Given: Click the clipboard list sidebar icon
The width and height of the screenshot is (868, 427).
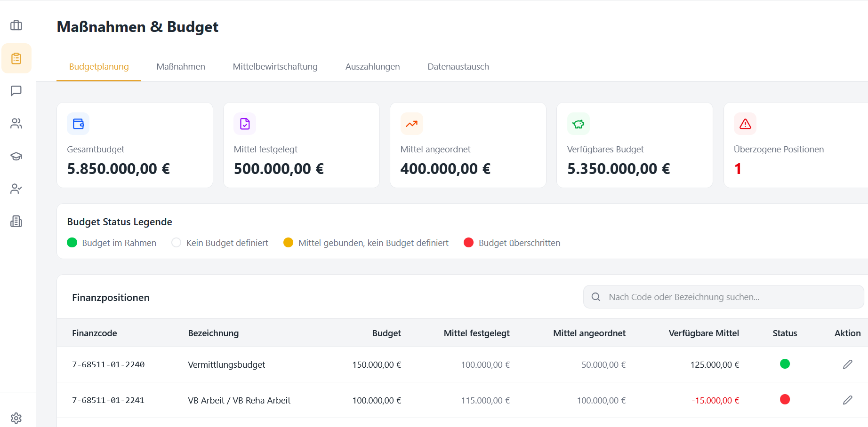Looking at the screenshot, I should (x=16, y=58).
